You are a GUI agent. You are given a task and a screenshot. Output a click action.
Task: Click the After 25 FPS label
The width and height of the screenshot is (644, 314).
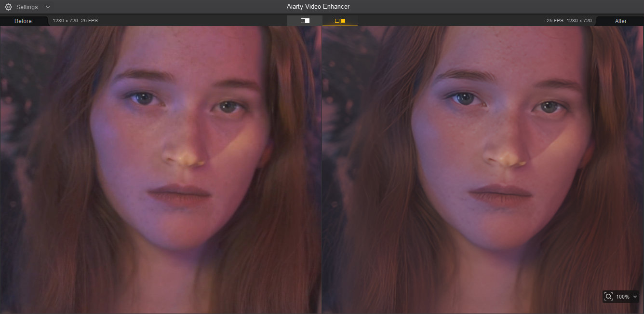[555, 21]
